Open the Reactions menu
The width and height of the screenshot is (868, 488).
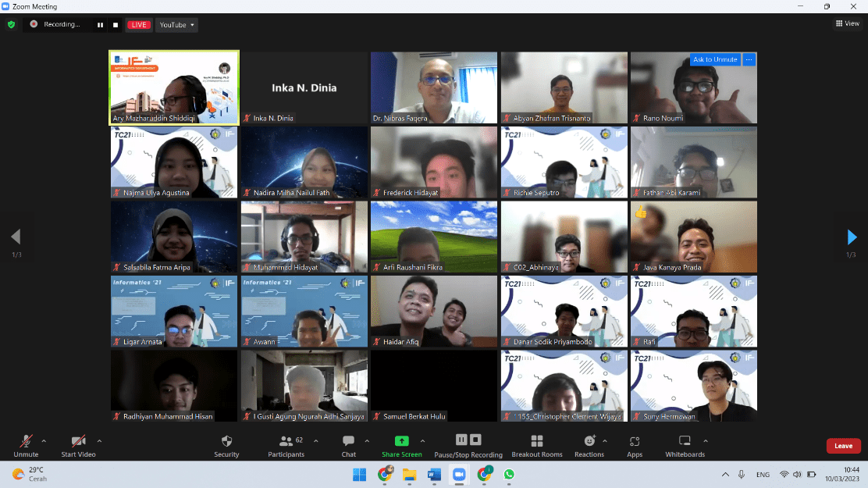[x=589, y=442]
